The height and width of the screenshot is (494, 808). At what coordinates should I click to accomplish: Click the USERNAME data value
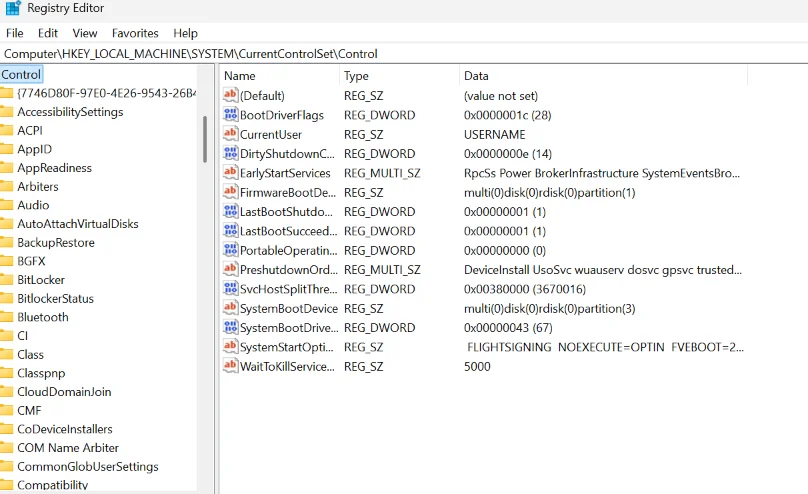(x=495, y=134)
